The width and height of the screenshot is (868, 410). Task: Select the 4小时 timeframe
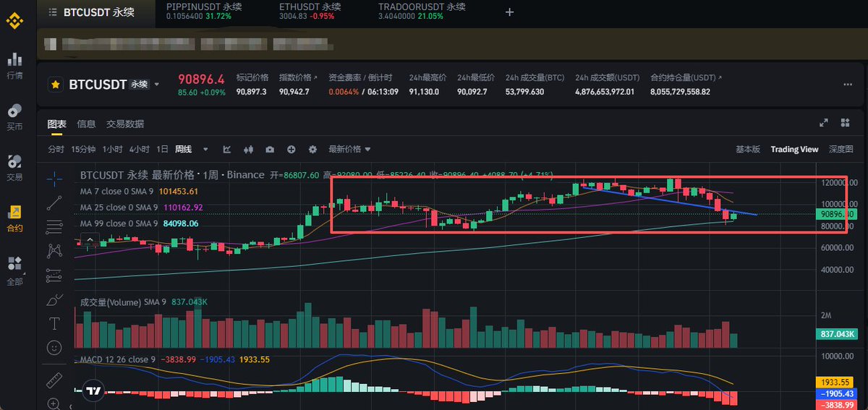coord(139,150)
